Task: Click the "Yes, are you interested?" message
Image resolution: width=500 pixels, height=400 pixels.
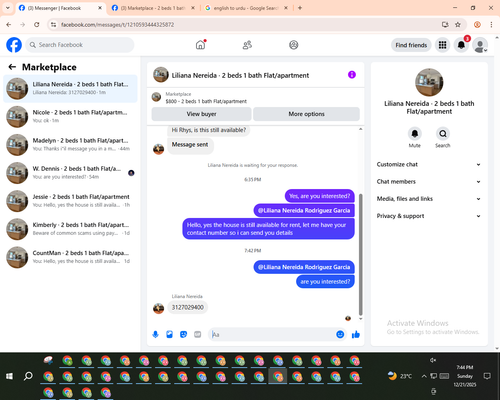Action: point(320,196)
